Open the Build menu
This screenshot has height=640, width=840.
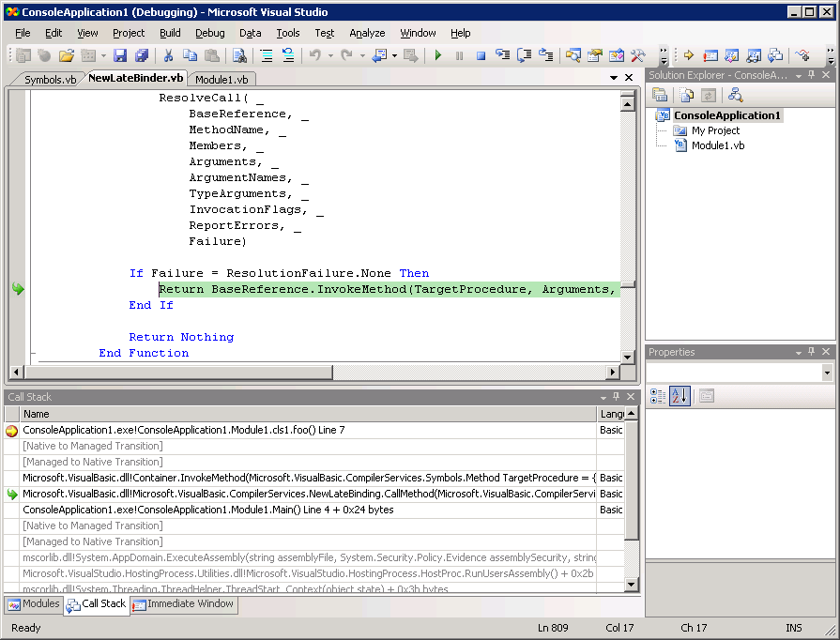pos(170,33)
